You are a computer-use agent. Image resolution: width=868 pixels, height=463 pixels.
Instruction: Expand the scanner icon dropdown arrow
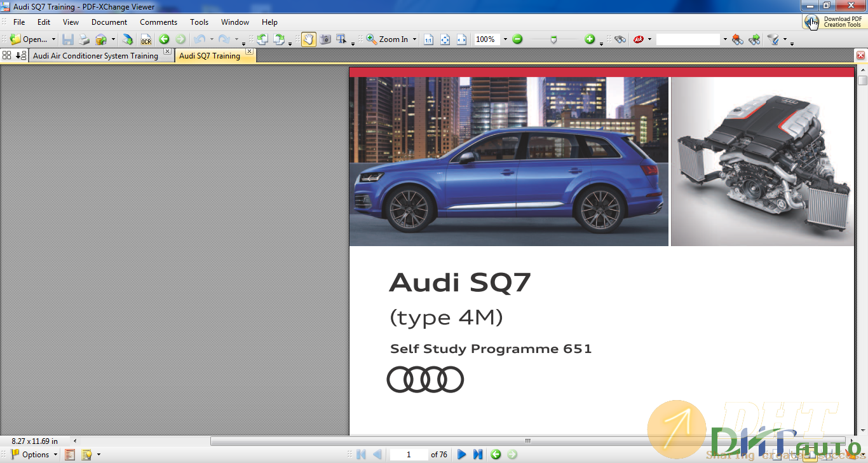(113, 39)
